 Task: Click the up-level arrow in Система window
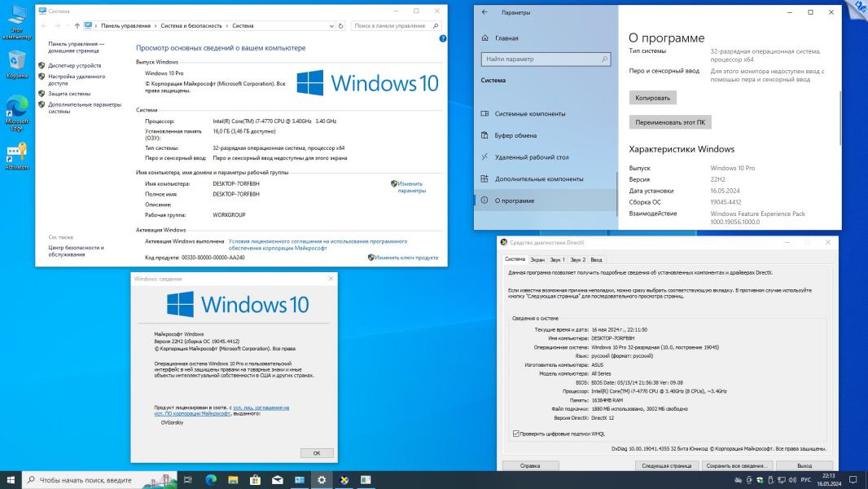click(77, 26)
